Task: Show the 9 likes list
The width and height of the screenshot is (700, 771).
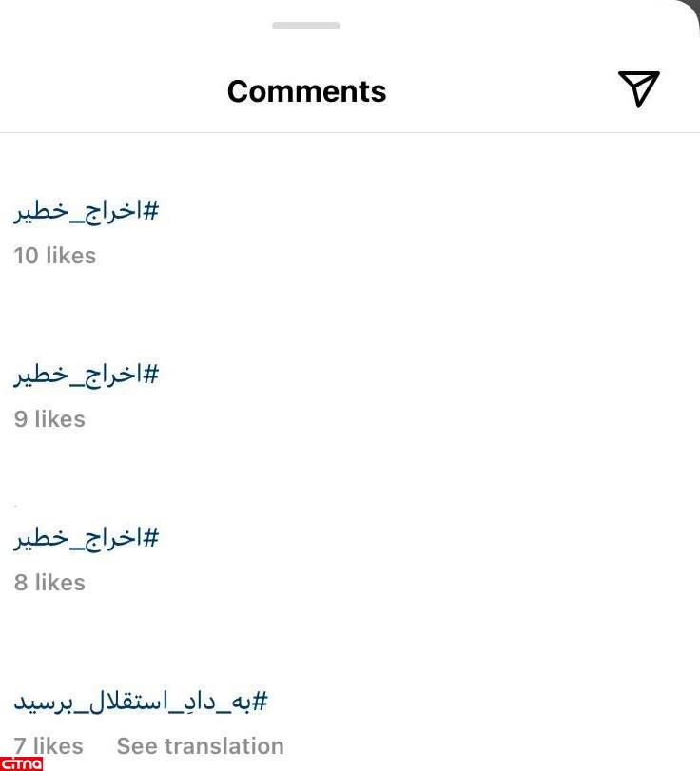Action: pyautogui.click(x=49, y=419)
